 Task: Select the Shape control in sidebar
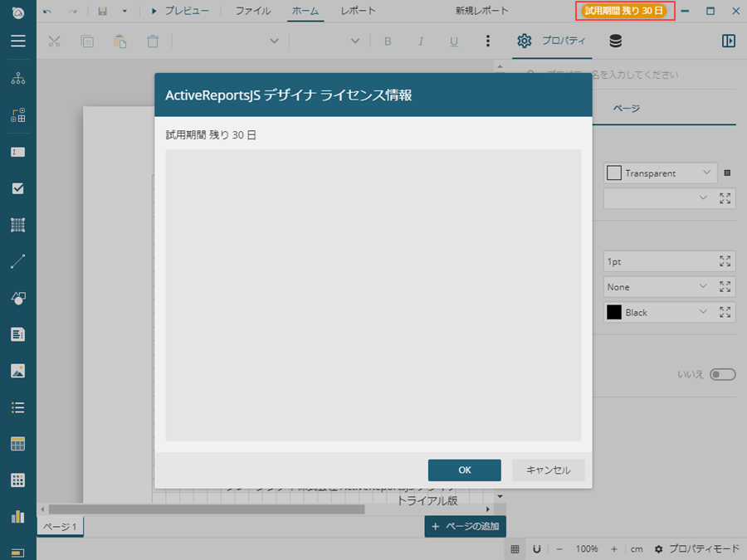(18, 298)
